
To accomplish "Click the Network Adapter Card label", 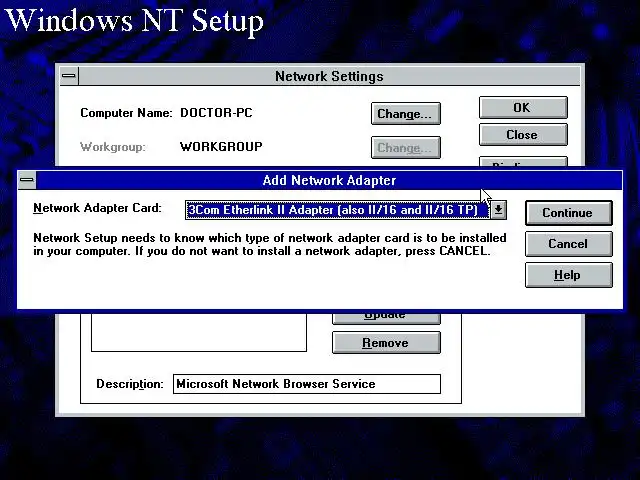I will click(x=97, y=208).
